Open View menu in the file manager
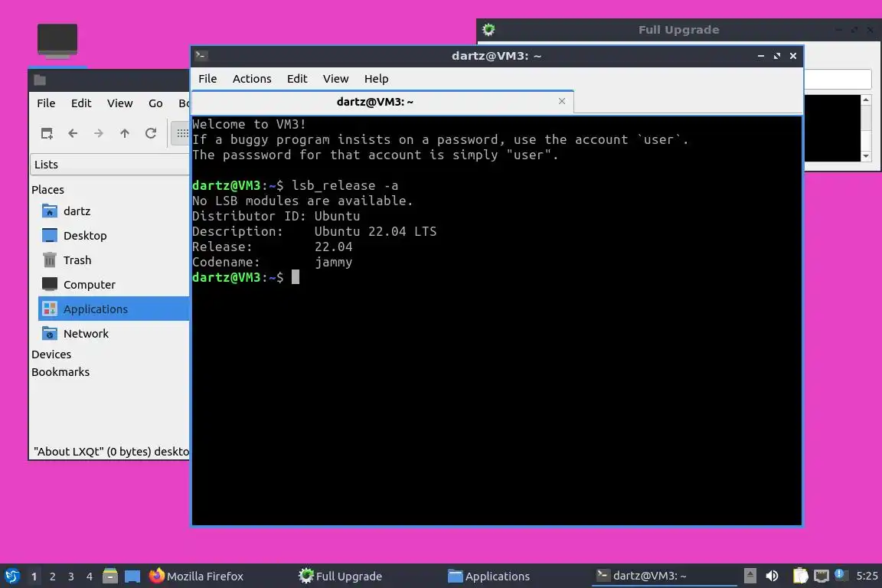This screenshot has height=588, width=882. 119,103
